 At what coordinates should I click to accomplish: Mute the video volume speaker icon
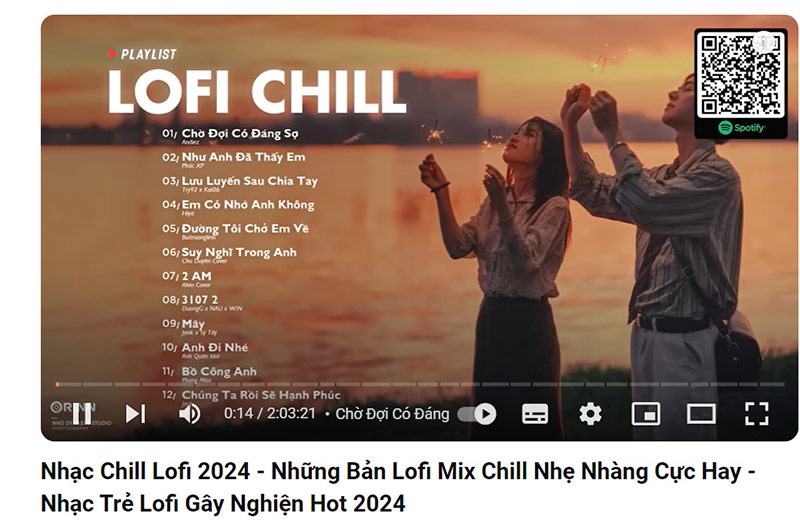point(189,413)
